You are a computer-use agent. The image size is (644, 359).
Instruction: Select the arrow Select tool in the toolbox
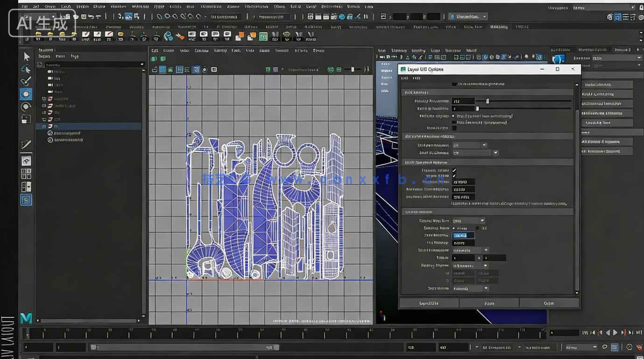click(x=26, y=56)
